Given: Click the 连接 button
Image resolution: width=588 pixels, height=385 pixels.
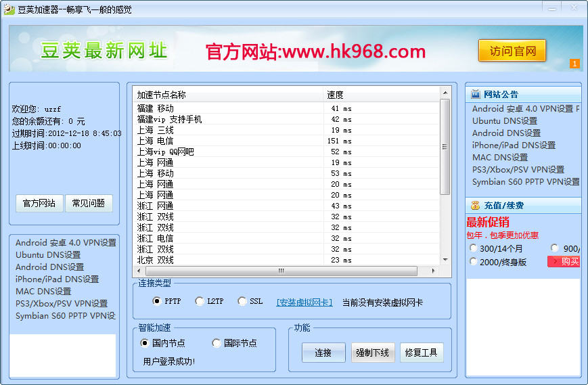Looking at the screenshot, I should pyautogui.click(x=323, y=353).
